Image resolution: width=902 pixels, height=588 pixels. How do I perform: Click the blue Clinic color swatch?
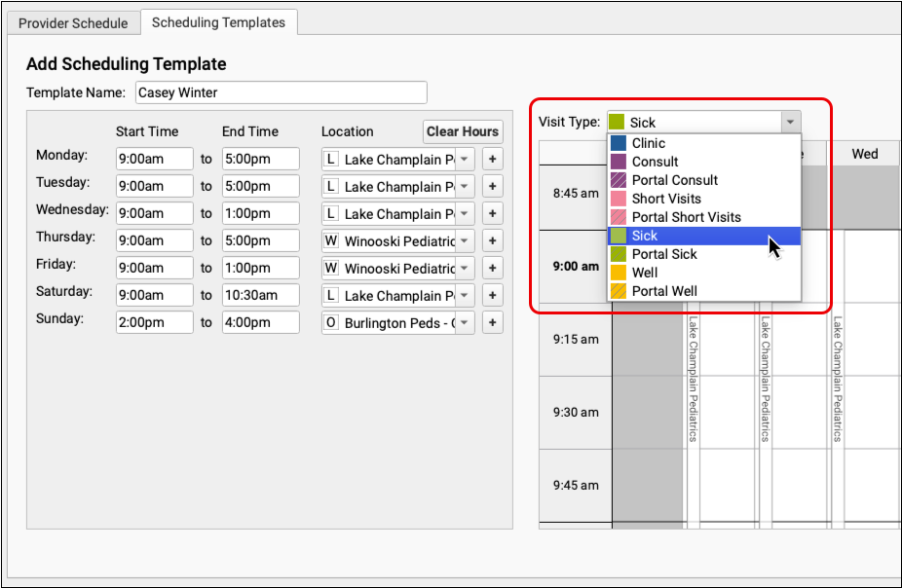pyautogui.click(x=618, y=143)
